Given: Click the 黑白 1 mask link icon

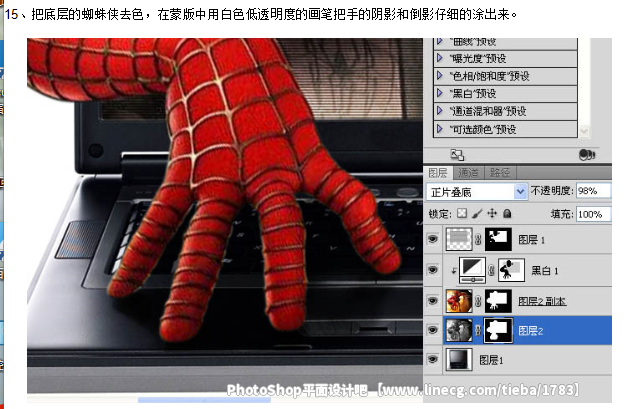Looking at the screenshot, I should (x=491, y=271).
